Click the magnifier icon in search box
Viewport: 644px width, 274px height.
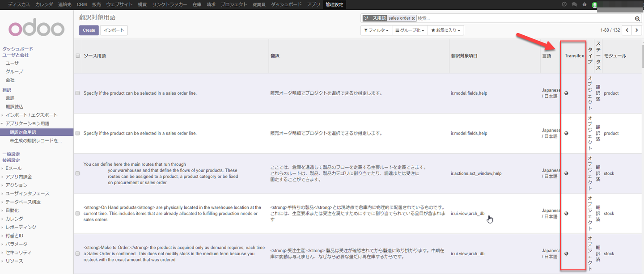(x=637, y=18)
